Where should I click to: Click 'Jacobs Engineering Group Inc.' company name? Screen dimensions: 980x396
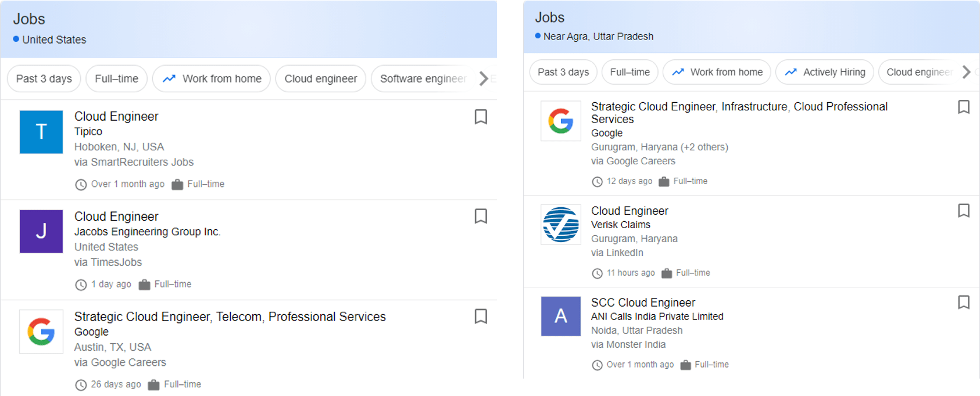tap(148, 232)
